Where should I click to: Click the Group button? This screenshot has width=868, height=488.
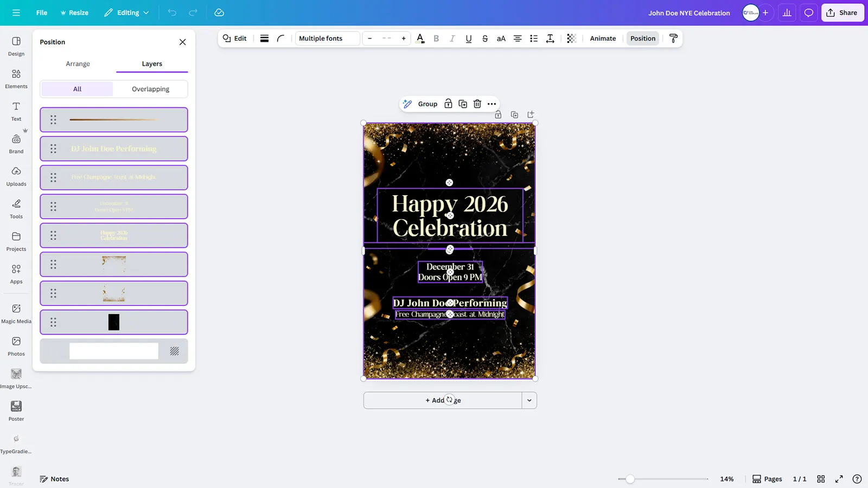(427, 104)
